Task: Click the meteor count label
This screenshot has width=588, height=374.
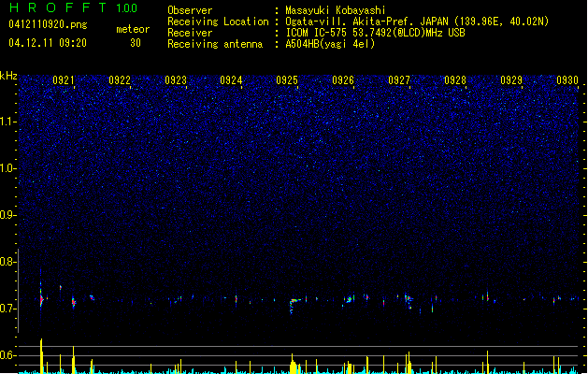Action: point(133,29)
